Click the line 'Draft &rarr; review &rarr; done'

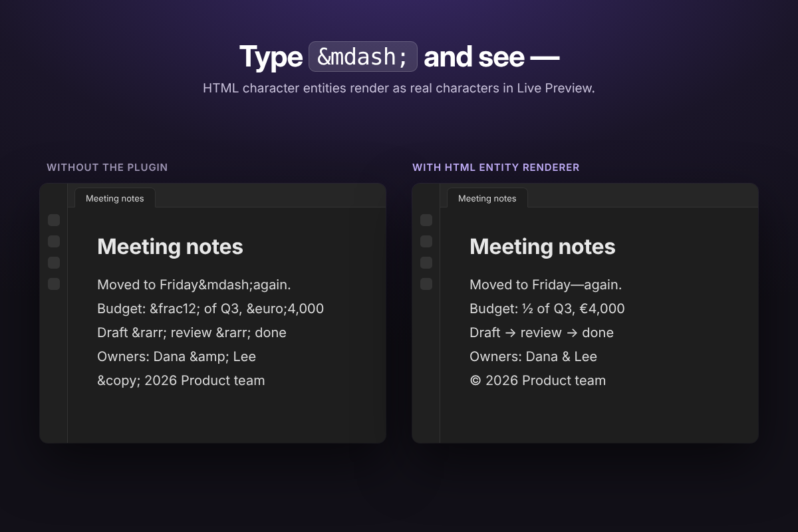192,332
